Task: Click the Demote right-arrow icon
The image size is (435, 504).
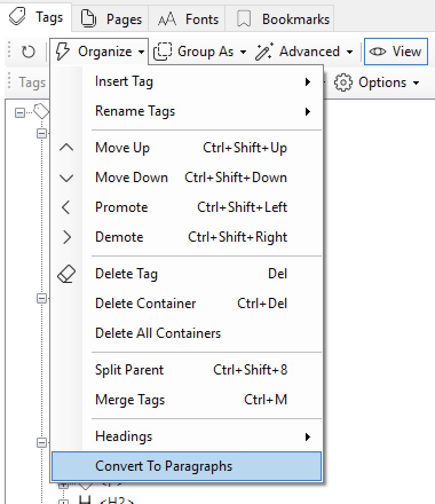Action: tap(66, 237)
